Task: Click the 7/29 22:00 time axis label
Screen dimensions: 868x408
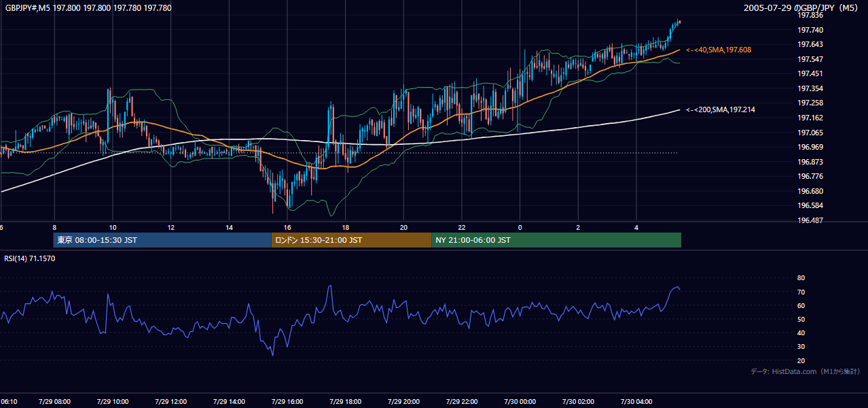Action: coord(462,401)
